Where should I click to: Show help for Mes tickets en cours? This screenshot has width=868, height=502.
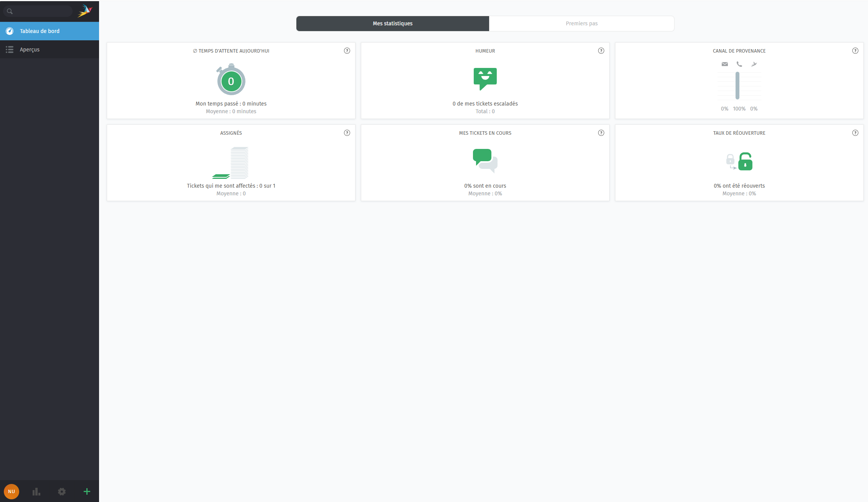click(601, 133)
